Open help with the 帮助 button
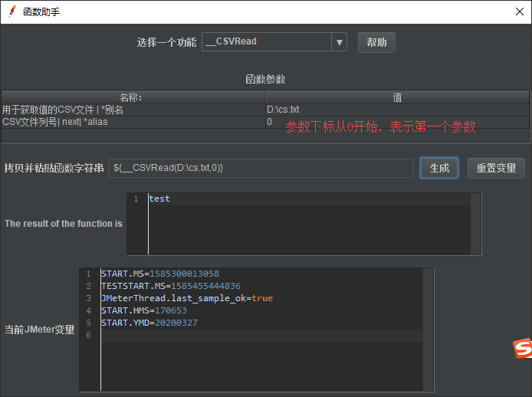This screenshot has height=397, width=532. (x=376, y=42)
